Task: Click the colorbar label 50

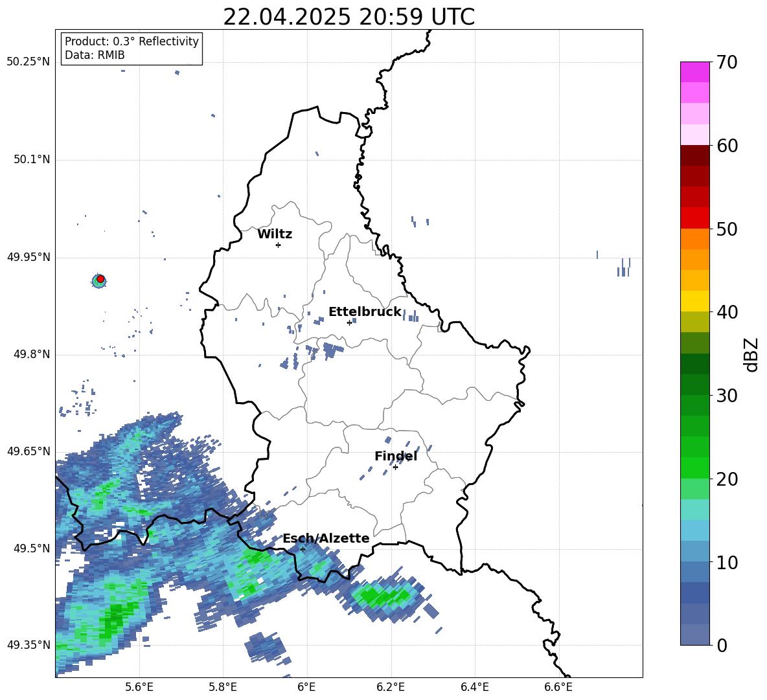Action: click(727, 229)
